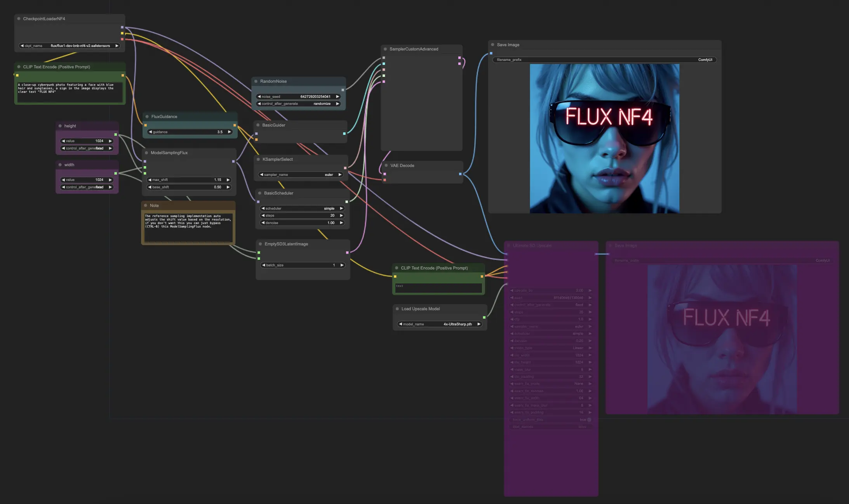Viewport: 849px width, 504px height.
Task: Open the SamplerCustomAdvanced node menu
Action: [385, 49]
